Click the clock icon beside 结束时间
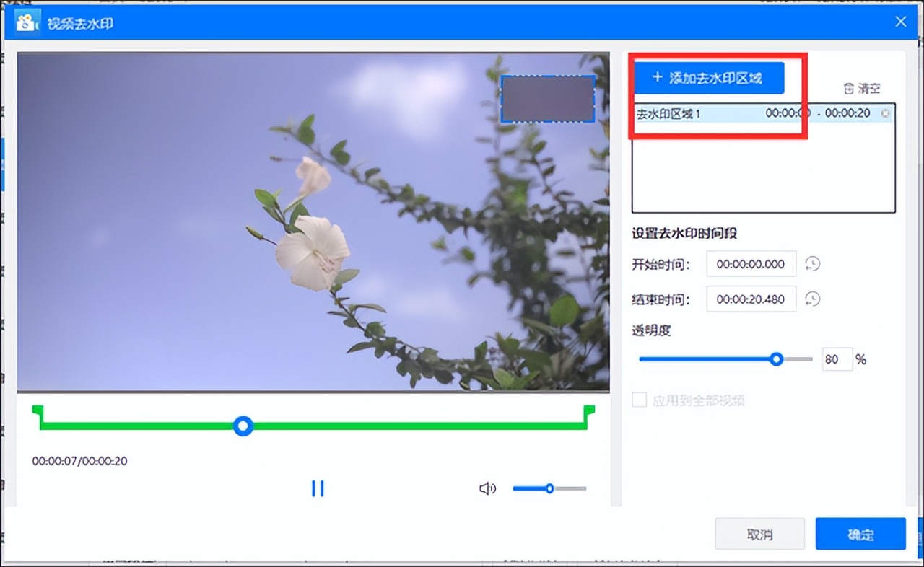This screenshot has height=567, width=924. (813, 299)
